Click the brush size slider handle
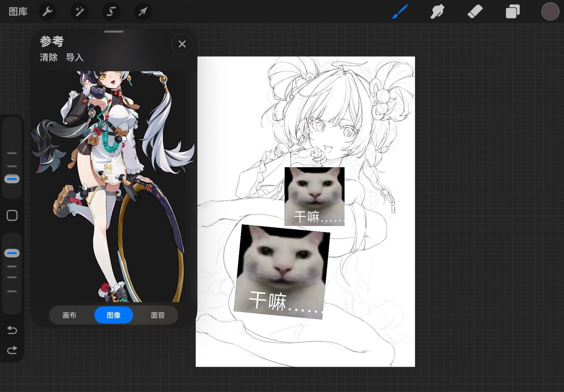The image size is (564, 392). (12, 179)
